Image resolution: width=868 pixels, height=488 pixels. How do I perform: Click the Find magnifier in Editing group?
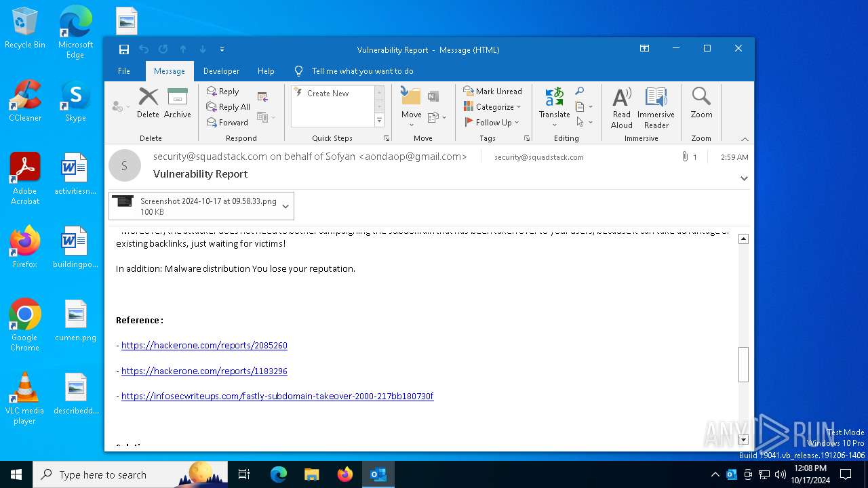(x=580, y=91)
